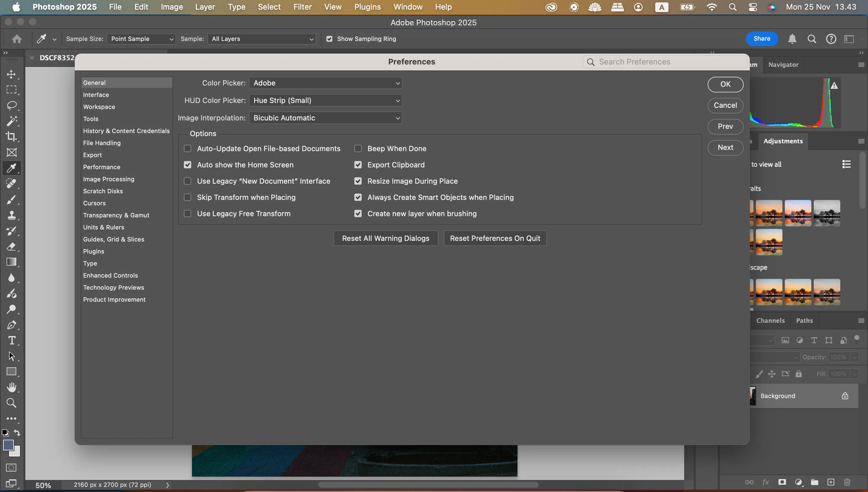Enable Beep When Done
The width and height of the screenshot is (868, 492).
point(358,148)
